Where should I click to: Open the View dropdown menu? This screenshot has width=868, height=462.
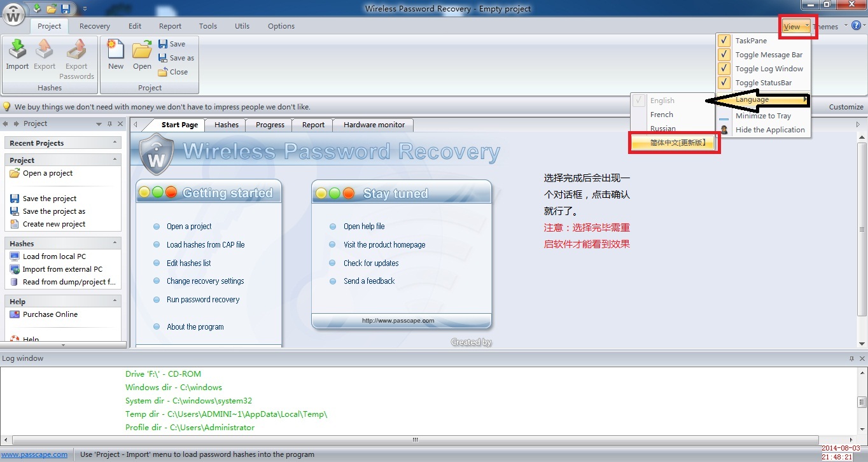(x=796, y=27)
